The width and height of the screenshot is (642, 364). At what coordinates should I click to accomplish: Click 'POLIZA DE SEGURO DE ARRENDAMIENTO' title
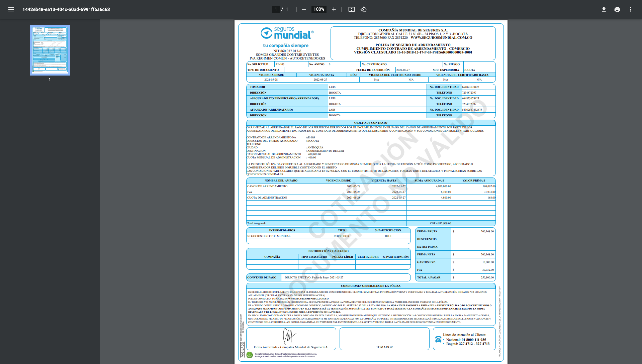(x=413, y=45)
